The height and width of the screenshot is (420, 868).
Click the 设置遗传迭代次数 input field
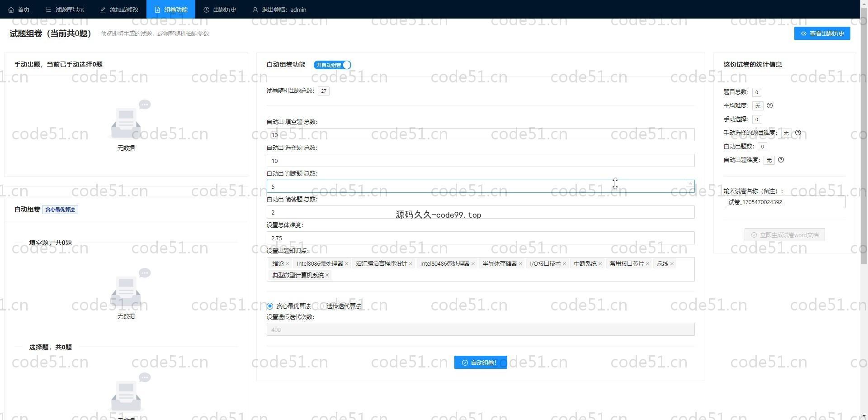tap(481, 329)
